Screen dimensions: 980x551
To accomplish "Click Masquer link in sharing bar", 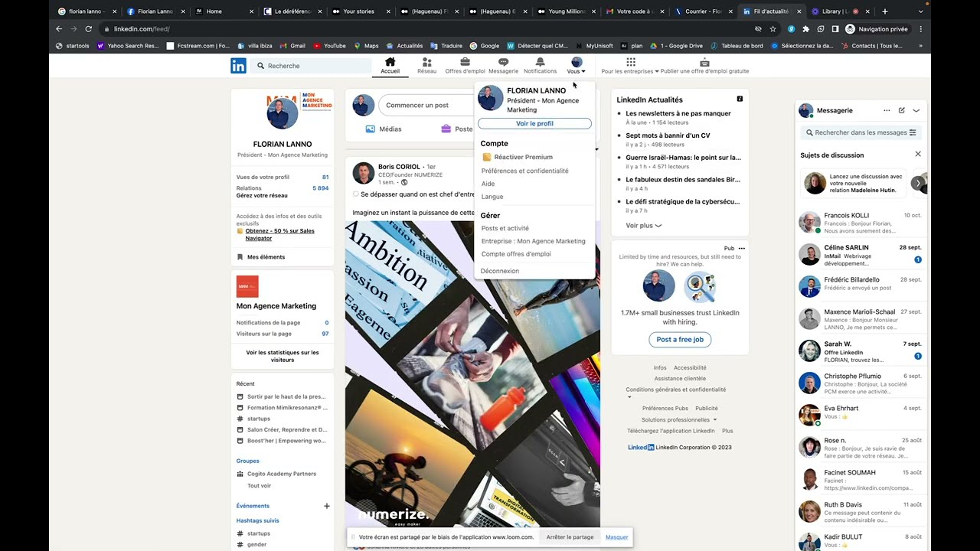I will (616, 537).
